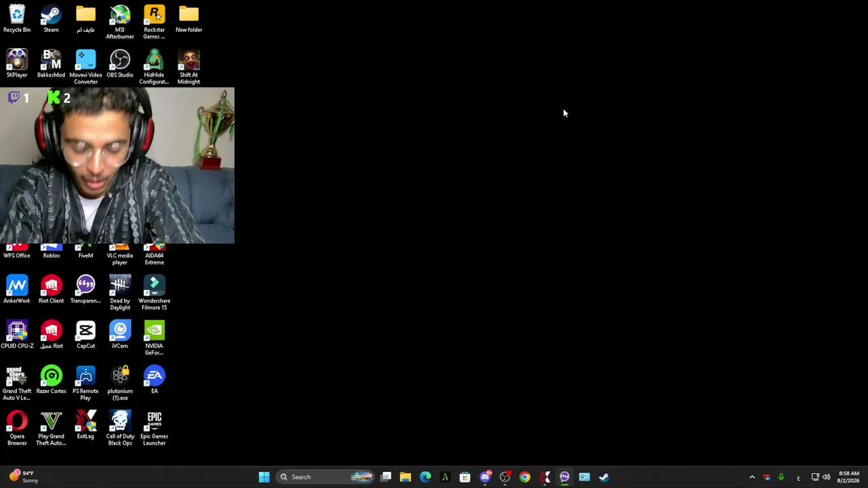868x488 pixels.
Task: Click the taskbar Search box
Action: (x=325, y=477)
